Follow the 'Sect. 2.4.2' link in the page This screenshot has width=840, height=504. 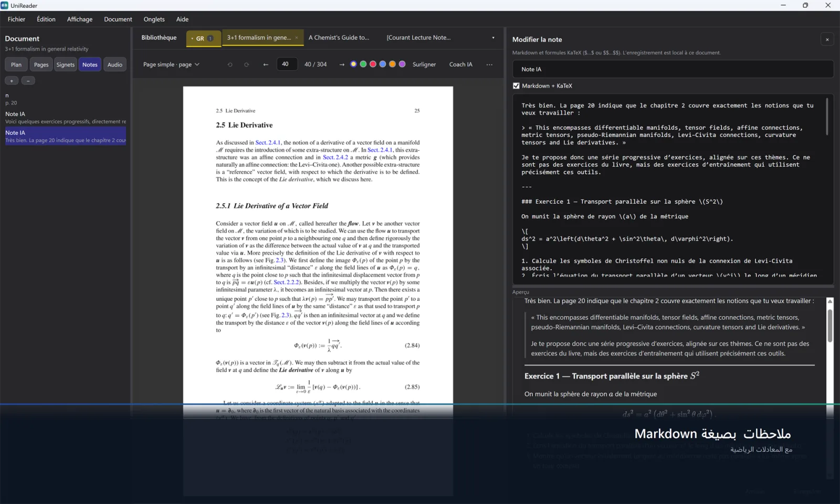pyautogui.click(x=335, y=157)
